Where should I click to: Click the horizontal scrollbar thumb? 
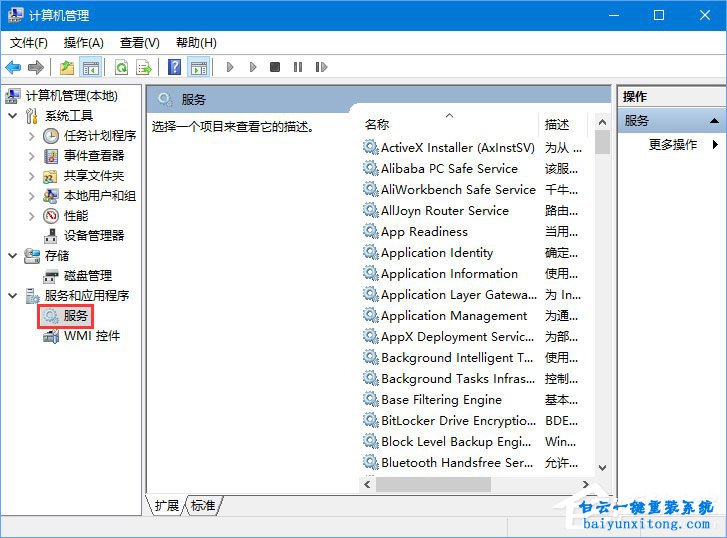pyautogui.click(x=433, y=484)
